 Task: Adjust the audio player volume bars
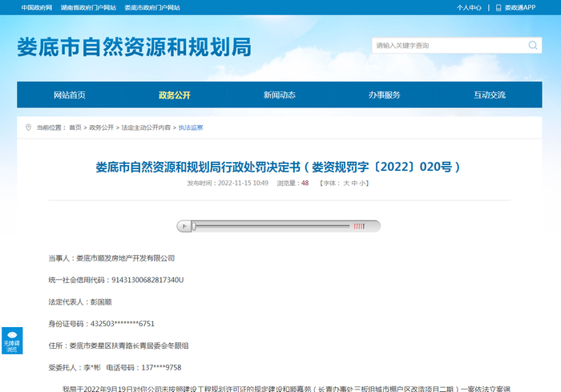359,226
